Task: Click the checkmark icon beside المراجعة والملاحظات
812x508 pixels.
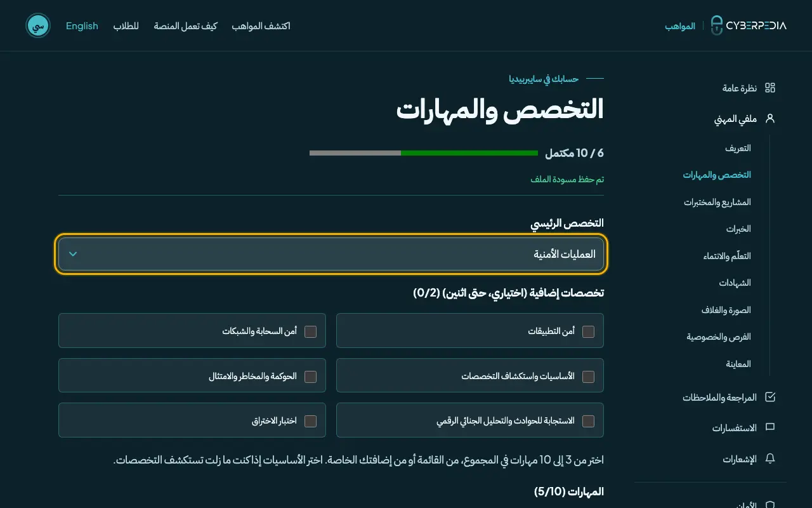Action: pos(770,398)
